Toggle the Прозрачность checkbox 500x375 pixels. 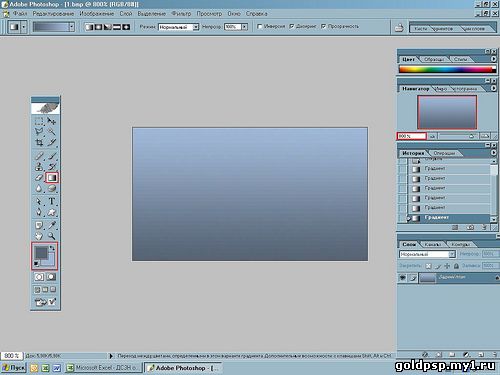[x=323, y=26]
